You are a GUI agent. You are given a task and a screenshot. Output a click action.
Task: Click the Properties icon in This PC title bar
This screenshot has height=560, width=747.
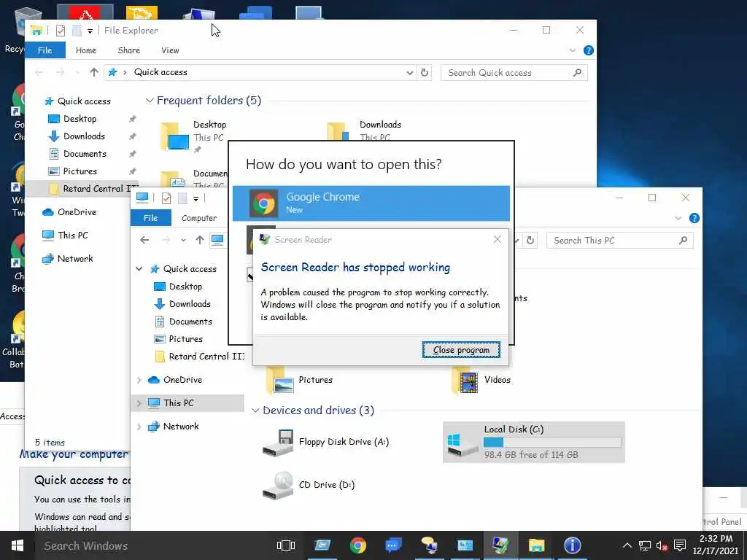pyautogui.click(x=166, y=198)
